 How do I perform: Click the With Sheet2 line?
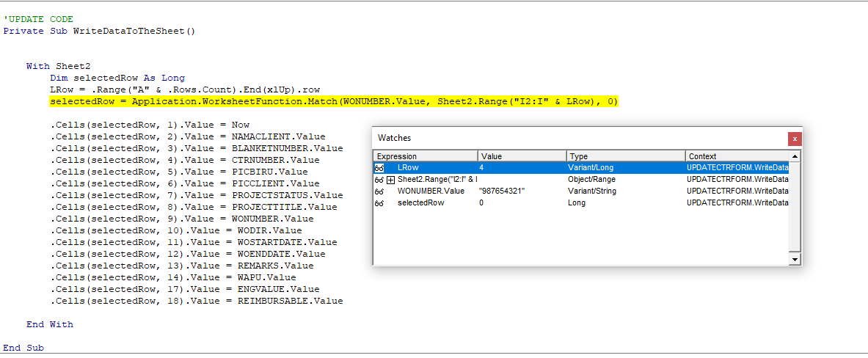pyautogui.click(x=58, y=67)
